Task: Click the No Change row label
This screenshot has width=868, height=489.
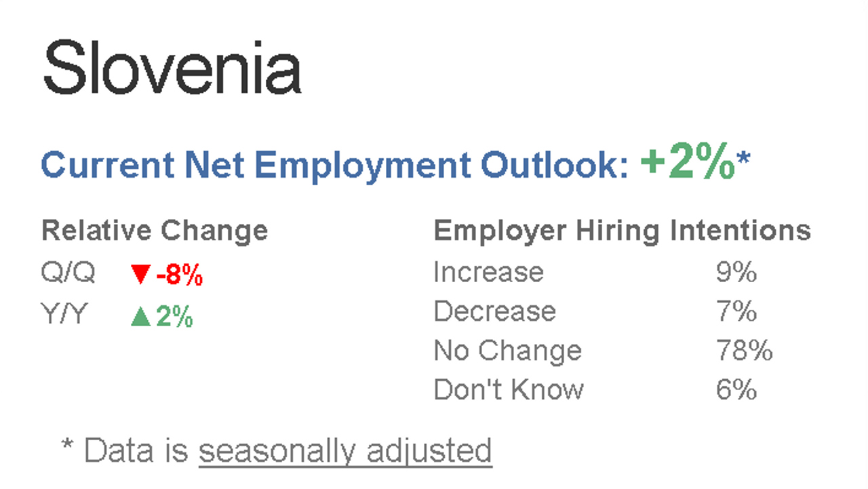Action: pos(507,351)
